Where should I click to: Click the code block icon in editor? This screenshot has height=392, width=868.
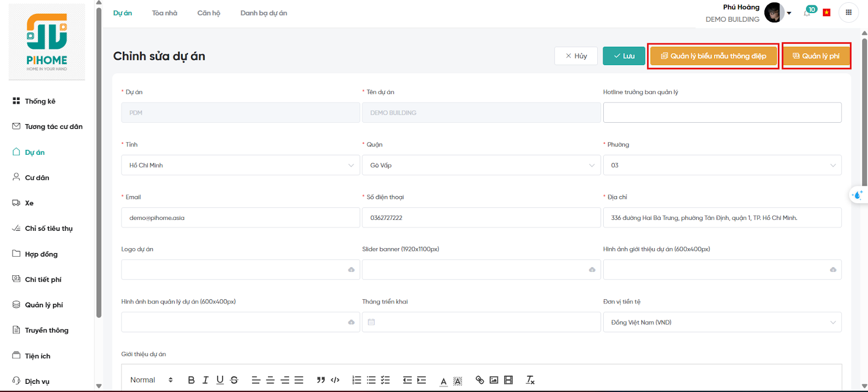335,380
